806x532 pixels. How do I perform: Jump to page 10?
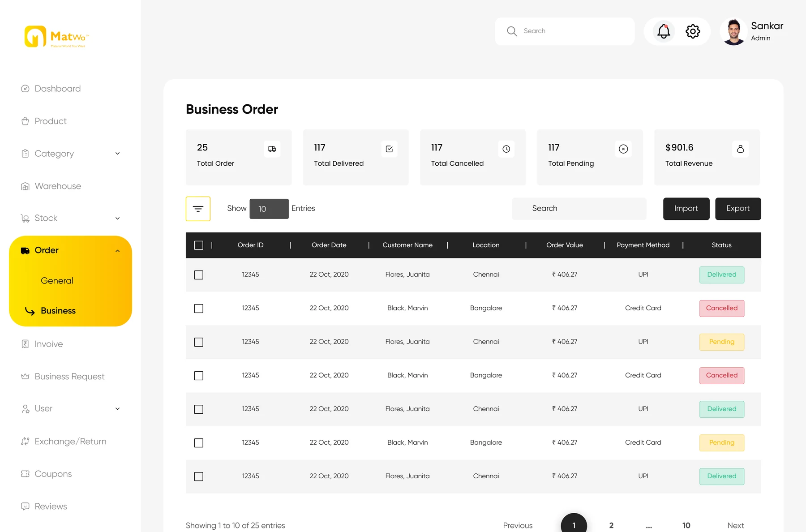pos(686,526)
